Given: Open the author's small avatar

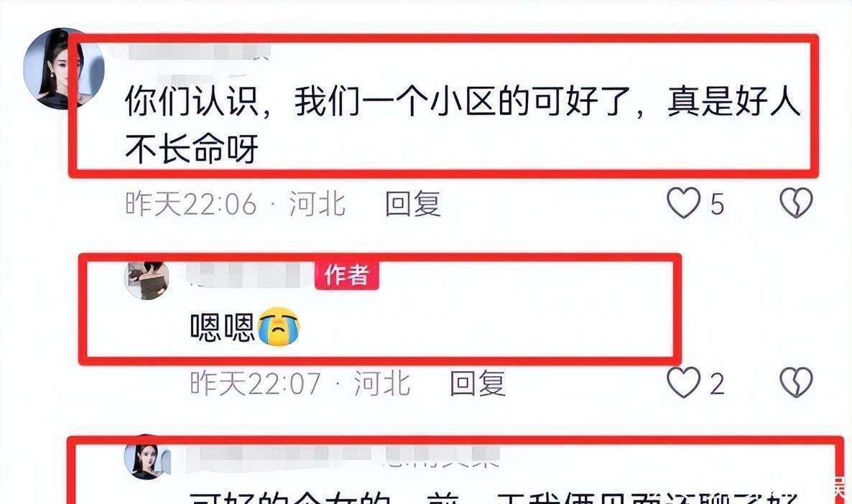Looking at the screenshot, I should [147, 279].
